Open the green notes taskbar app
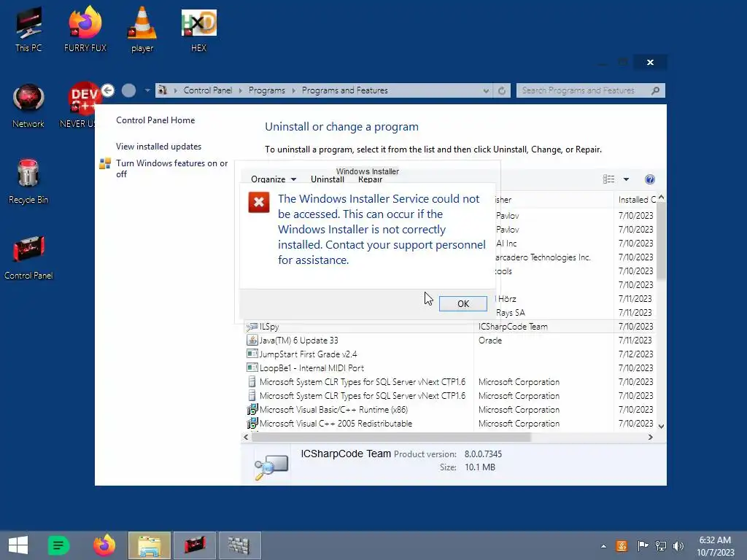 (58, 545)
